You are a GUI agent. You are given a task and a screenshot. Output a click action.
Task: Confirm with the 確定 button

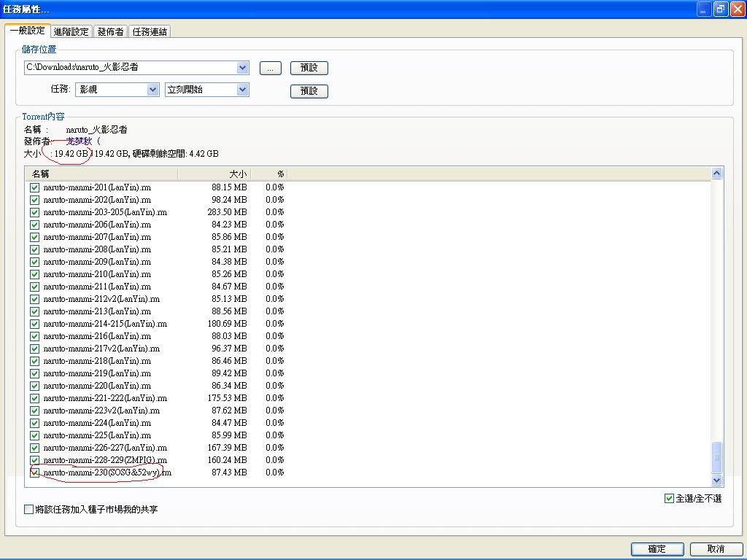point(657,549)
